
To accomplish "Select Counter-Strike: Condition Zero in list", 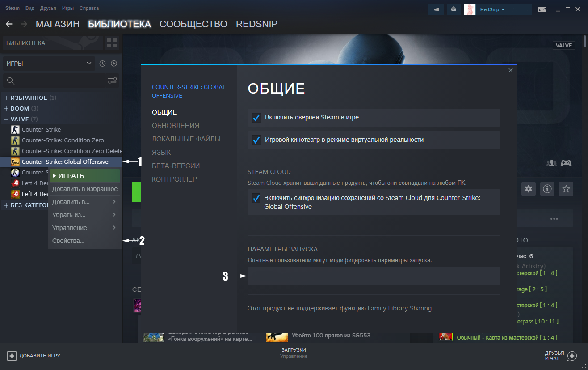I will 63,140.
